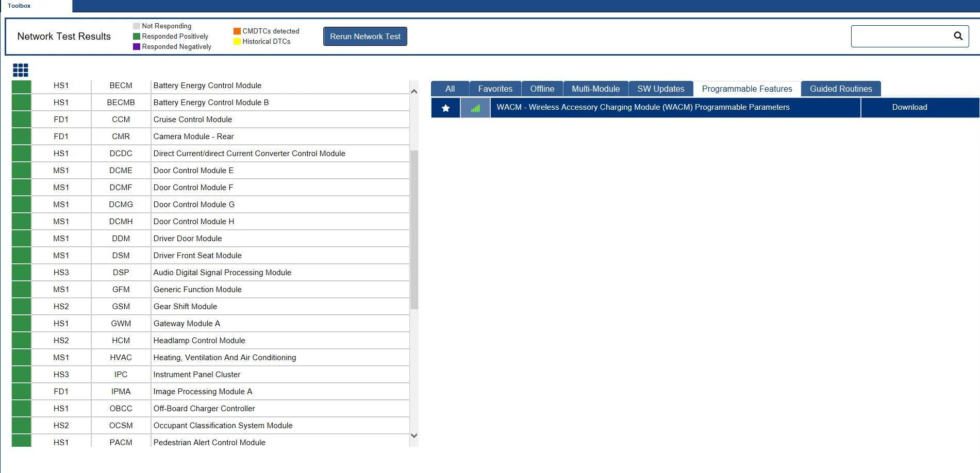Click the green status box for IPC

pyautogui.click(x=22, y=375)
